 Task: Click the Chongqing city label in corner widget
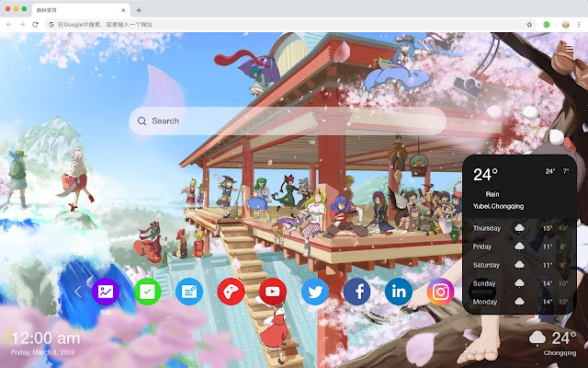pos(560,353)
